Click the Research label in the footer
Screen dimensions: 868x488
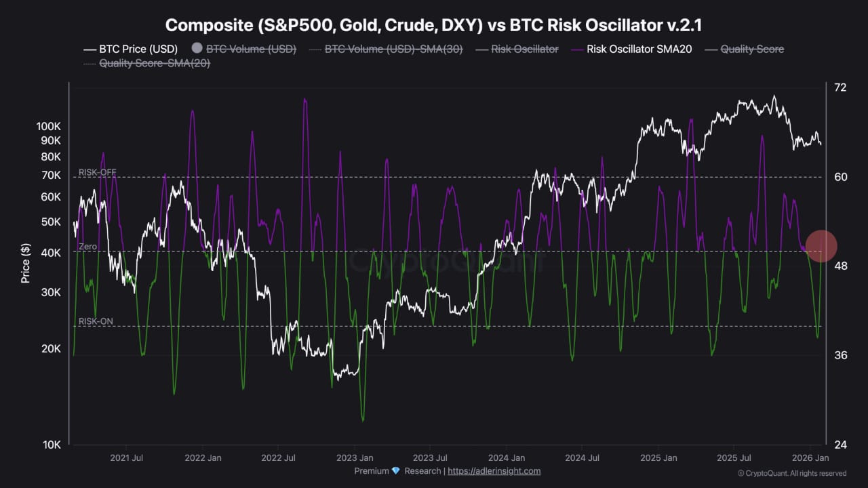(x=422, y=471)
